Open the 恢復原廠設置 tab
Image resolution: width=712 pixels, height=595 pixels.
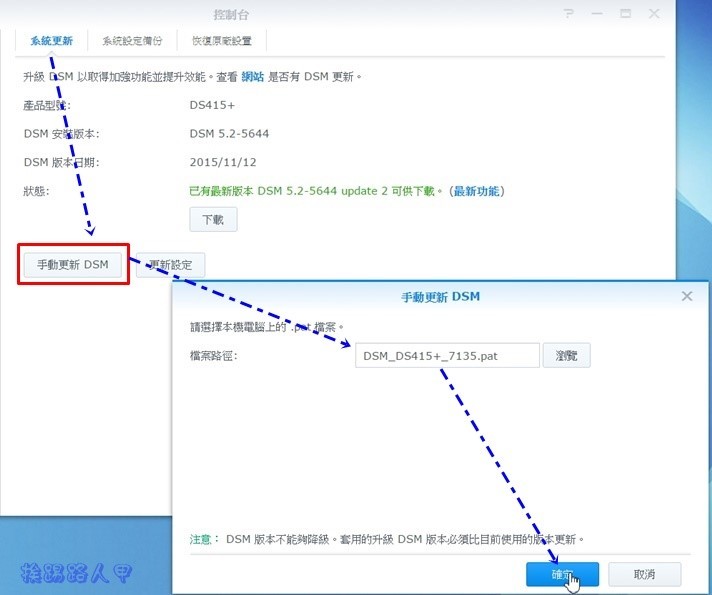pyautogui.click(x=222, y=41)
